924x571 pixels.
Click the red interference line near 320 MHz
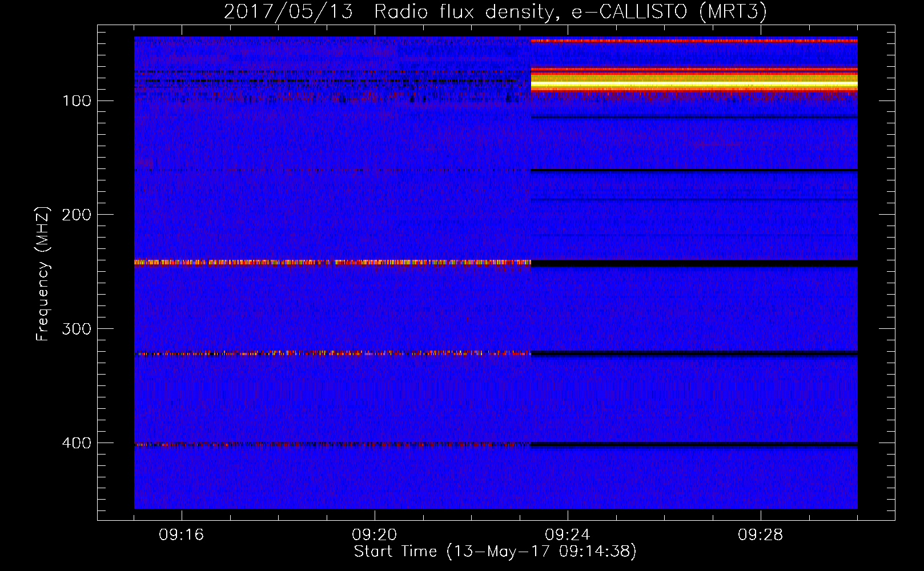pyautogui.click(x=332, y=353)
